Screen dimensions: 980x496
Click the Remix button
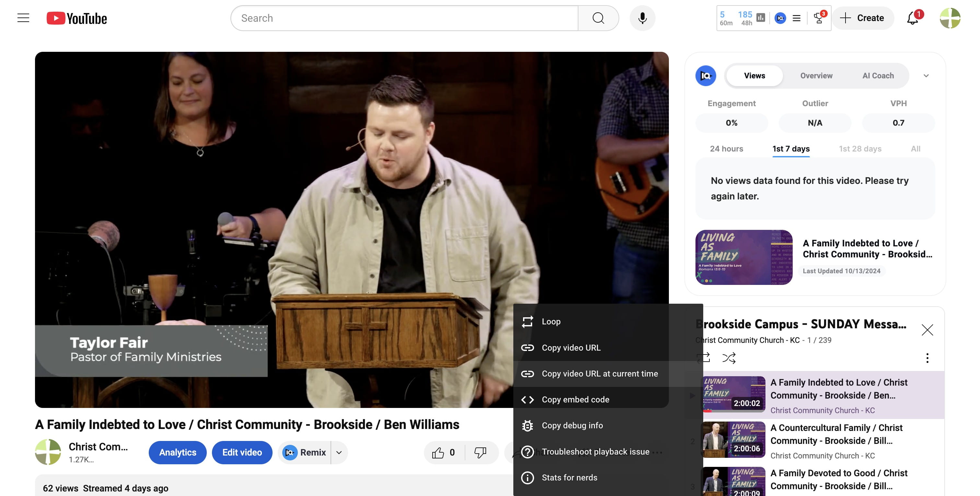305,452
